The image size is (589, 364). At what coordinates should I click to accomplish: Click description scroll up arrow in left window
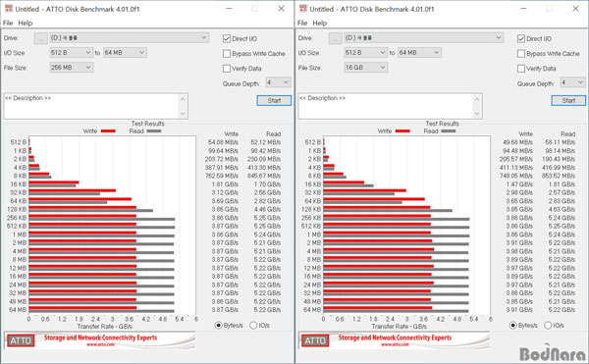coord(183,99)
